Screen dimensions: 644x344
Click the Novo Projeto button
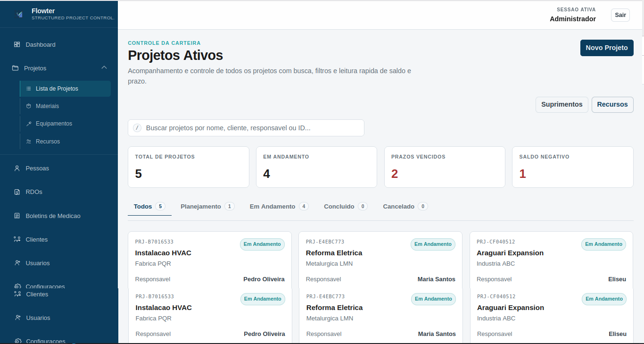[x=607, y=48]
